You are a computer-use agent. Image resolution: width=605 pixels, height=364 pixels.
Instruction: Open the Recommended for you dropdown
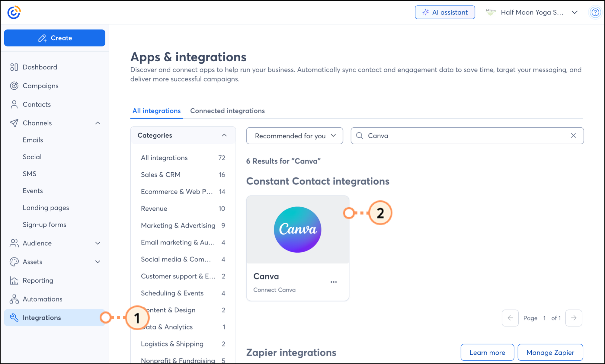pyautogui.click(x=294, y=136)
